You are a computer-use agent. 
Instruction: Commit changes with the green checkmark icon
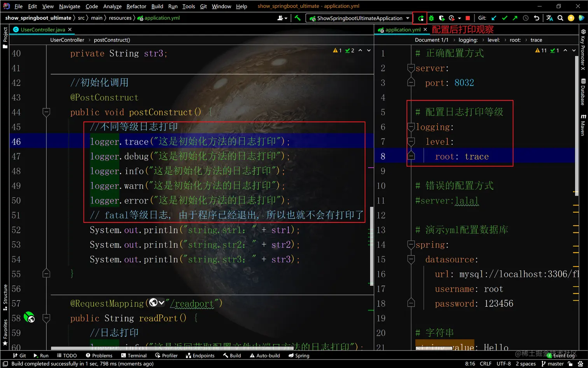click(x=504, y=18)
